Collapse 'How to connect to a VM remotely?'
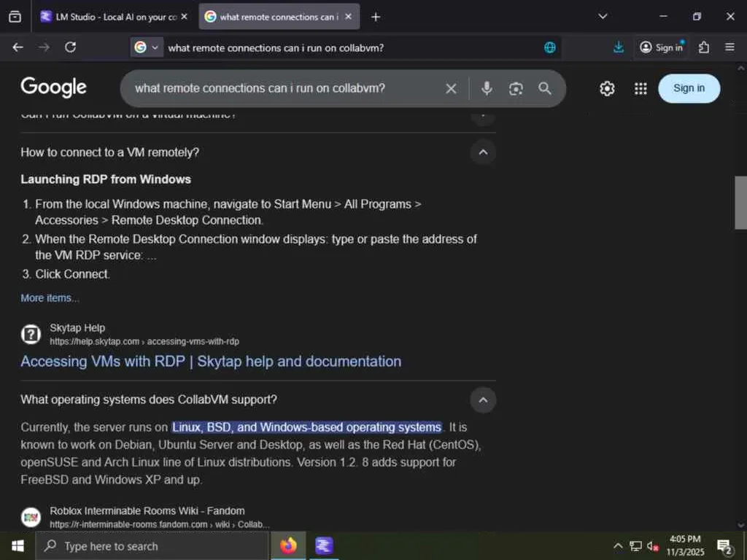This screenshot has height=560, width=747. pyautogui.click(x=483, y=152)
